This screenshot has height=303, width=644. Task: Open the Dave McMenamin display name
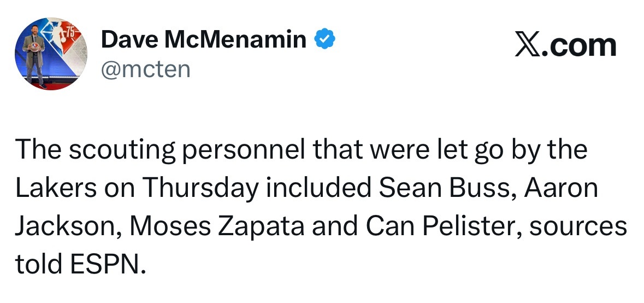click(x=204, y=40)
